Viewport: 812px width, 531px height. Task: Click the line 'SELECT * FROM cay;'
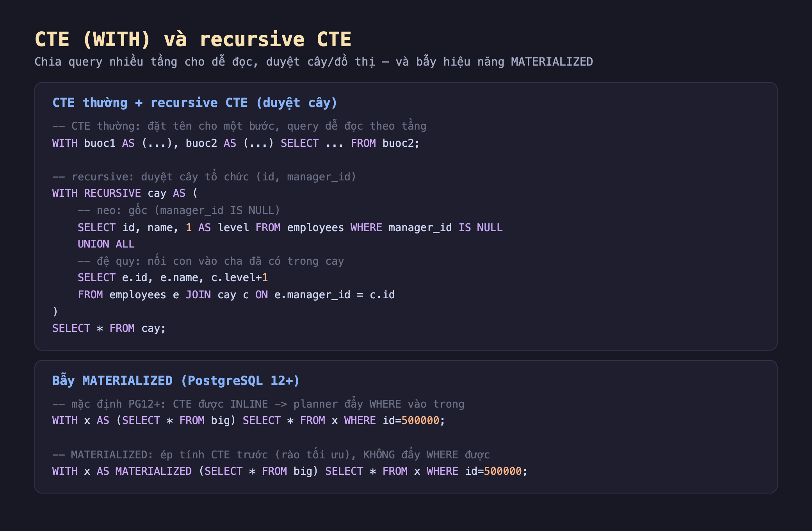[x=109, y=328]
